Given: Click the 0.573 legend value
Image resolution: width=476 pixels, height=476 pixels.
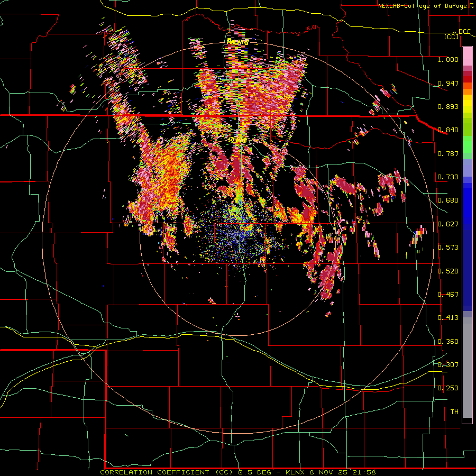Looking at the screenshot, I should point(448,248).
